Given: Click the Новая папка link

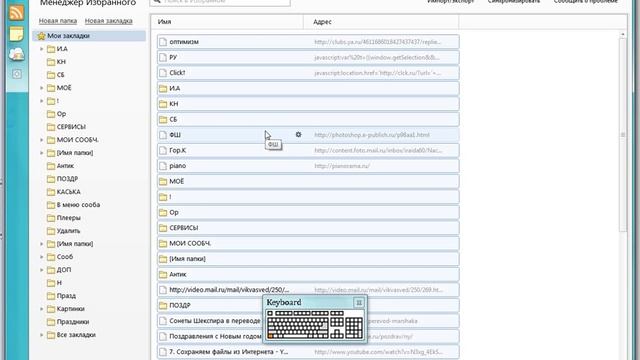Looking at the screenshot, I should coord(58,21).
